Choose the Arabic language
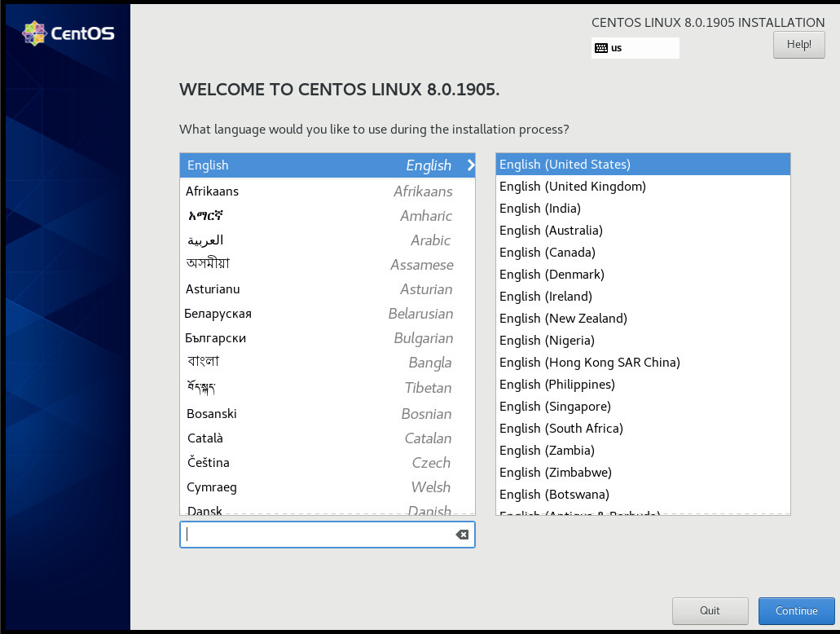The width and height of the screenshot is (840, 634). (x=206, y=240)
